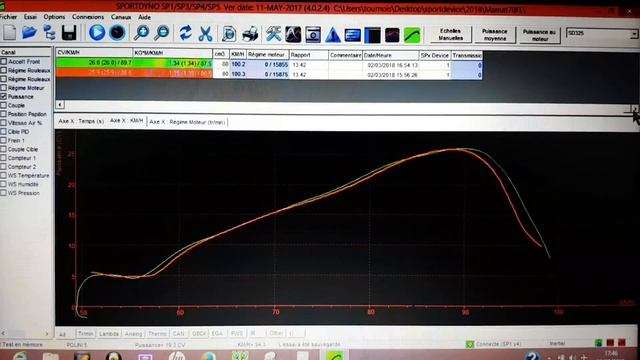
Task: Click the black curve graph icon
Action: pyautogui.click(x=293, y=35)
